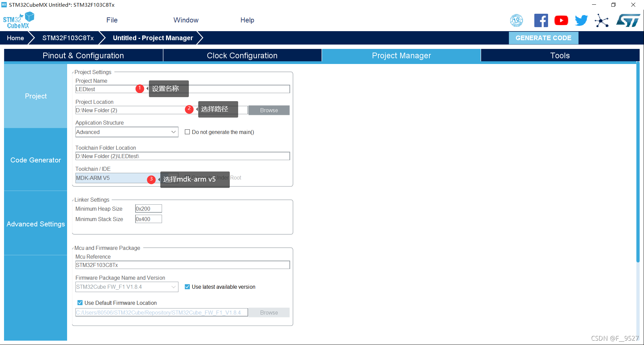Click the Firmware Package Name and Version label
644x345 pixels.
point(120,278)
